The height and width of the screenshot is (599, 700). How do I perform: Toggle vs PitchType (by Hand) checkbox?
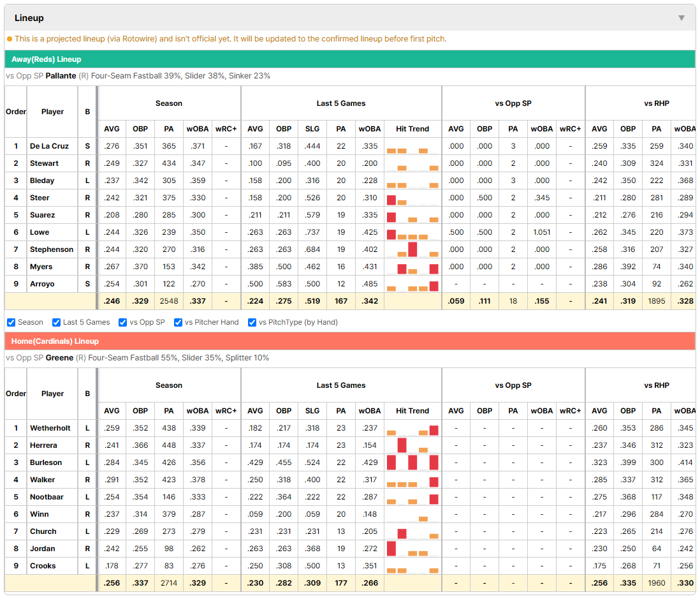point(252,323)
